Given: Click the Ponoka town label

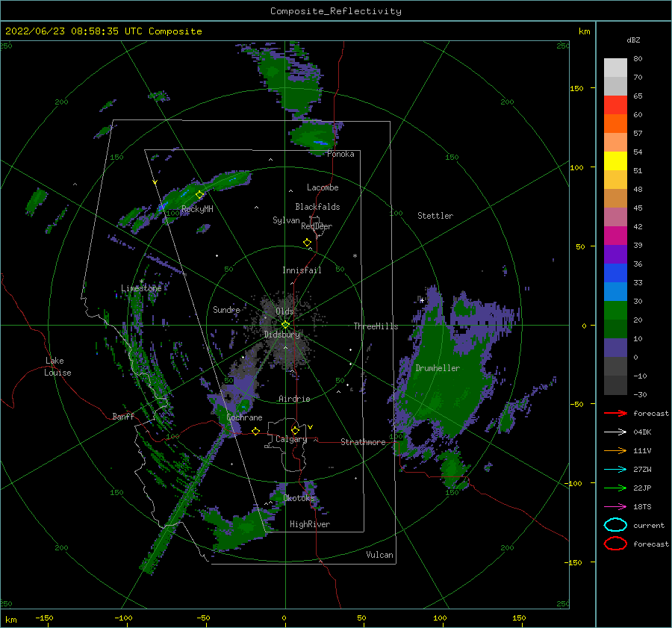Looking at the screenshot, I should coord(340,154).
